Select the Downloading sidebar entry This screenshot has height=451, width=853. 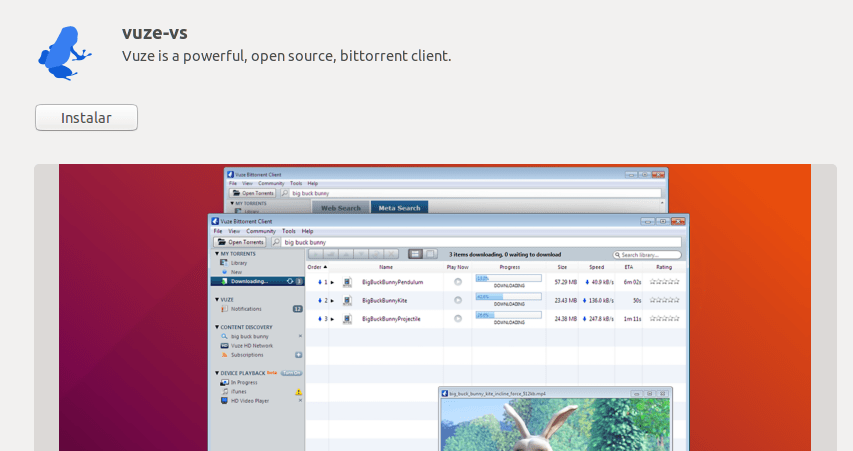(257, 281)
